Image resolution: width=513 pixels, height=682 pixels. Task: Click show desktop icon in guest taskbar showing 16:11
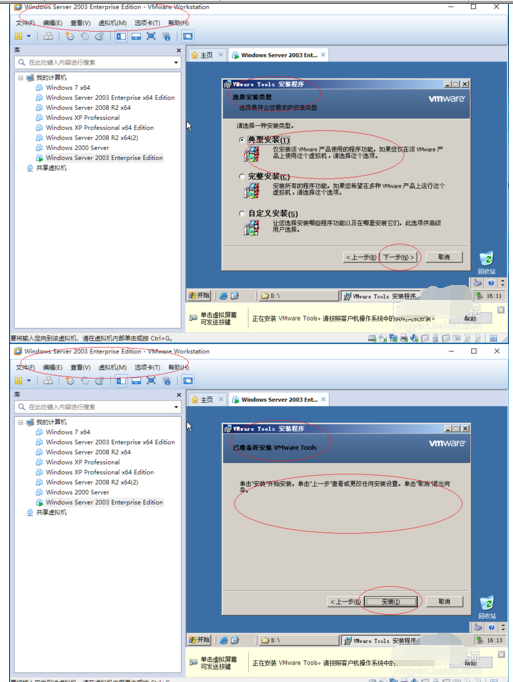click(235, 296)
